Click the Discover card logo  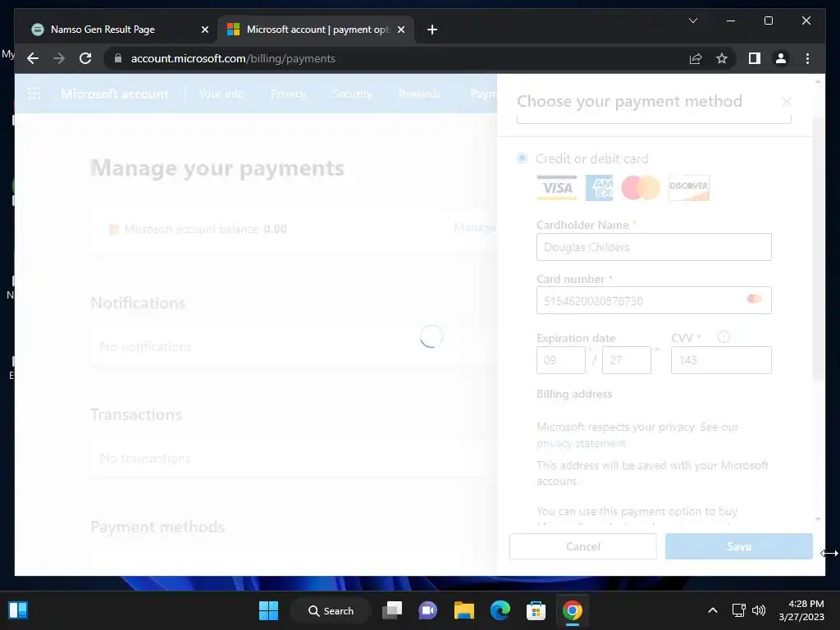click(689, 188)
